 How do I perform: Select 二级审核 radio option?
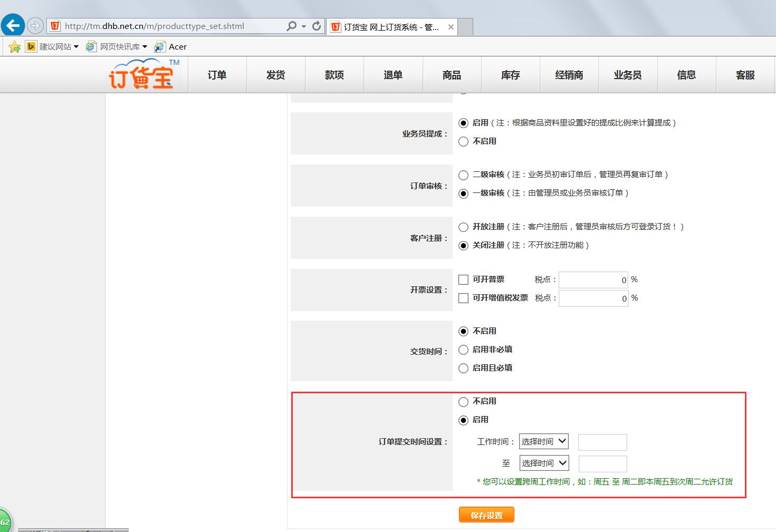[463, 175]
